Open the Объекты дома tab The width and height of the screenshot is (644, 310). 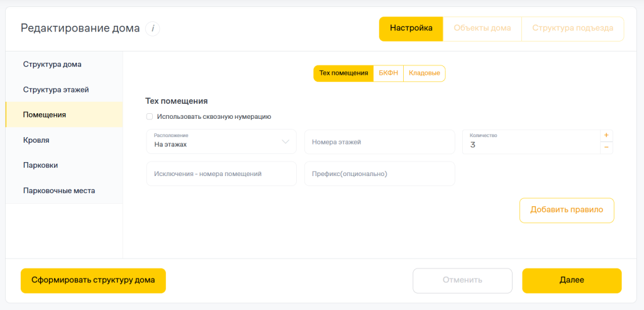point(482,29)
